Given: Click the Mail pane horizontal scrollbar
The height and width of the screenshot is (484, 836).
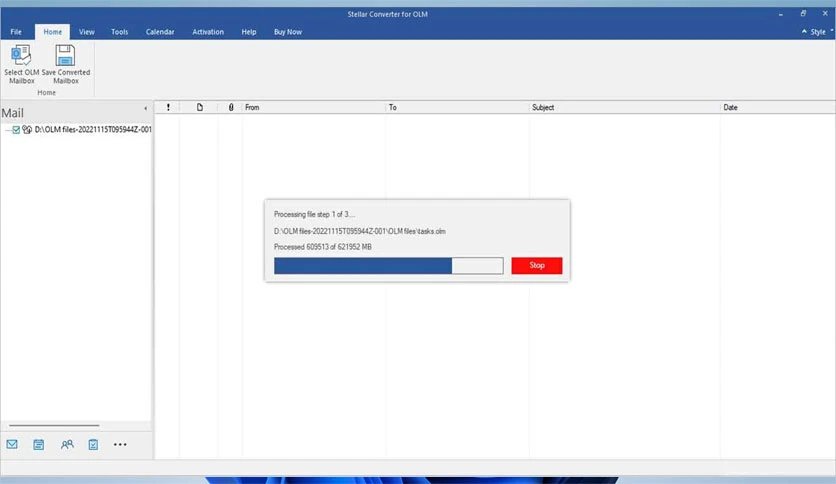Looking at the screenshot, I should 54,425.
